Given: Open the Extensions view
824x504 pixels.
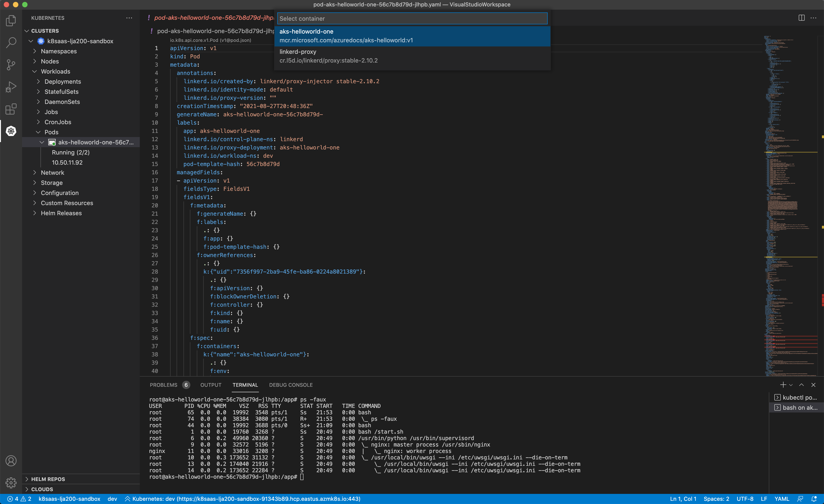Looking at the screenshot, I should tap(11, 109).
